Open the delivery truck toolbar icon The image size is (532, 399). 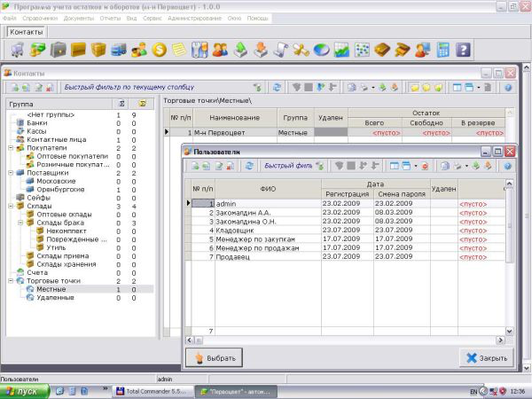pyautogui.click(x=119, y=51)
